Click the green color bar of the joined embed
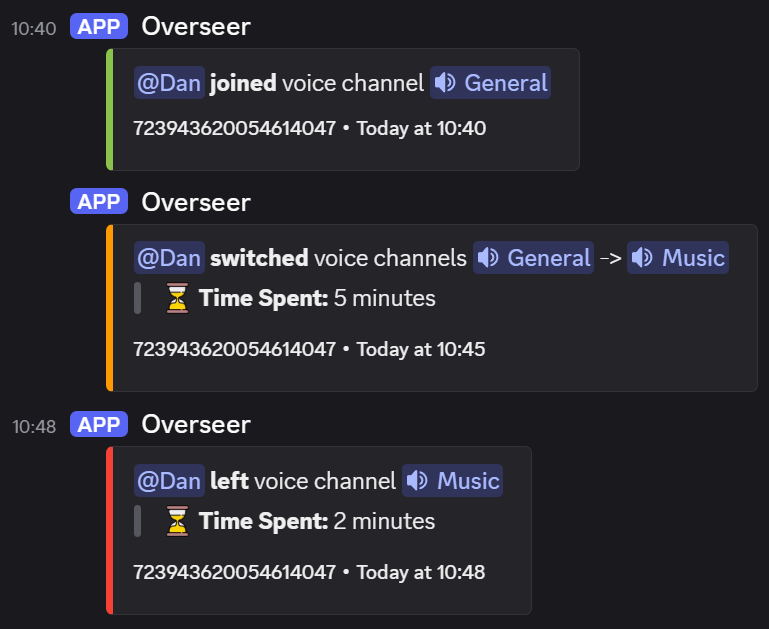The image size is (769, 629). [x=109, y=109]
